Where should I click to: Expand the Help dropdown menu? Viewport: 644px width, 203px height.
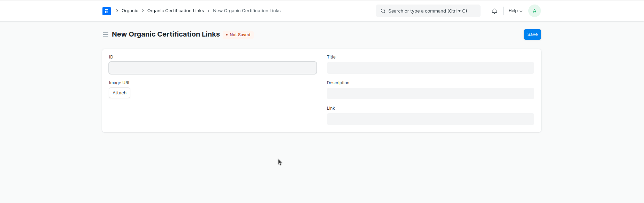(515, 11)
